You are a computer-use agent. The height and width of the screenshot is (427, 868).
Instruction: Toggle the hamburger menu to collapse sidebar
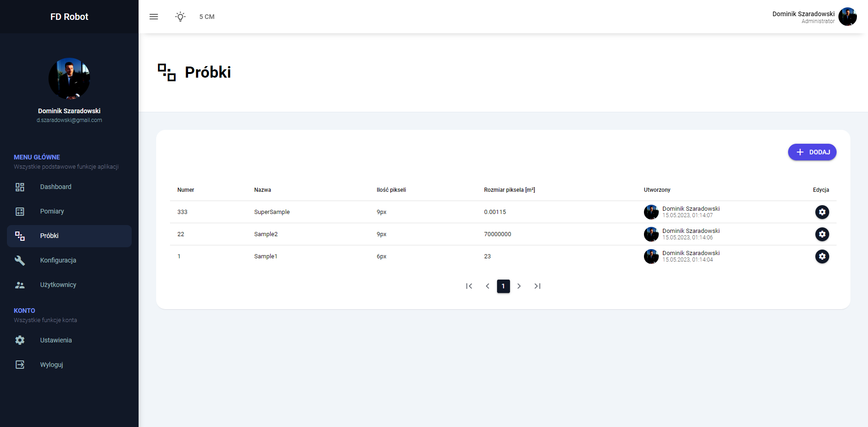point(154,17)
